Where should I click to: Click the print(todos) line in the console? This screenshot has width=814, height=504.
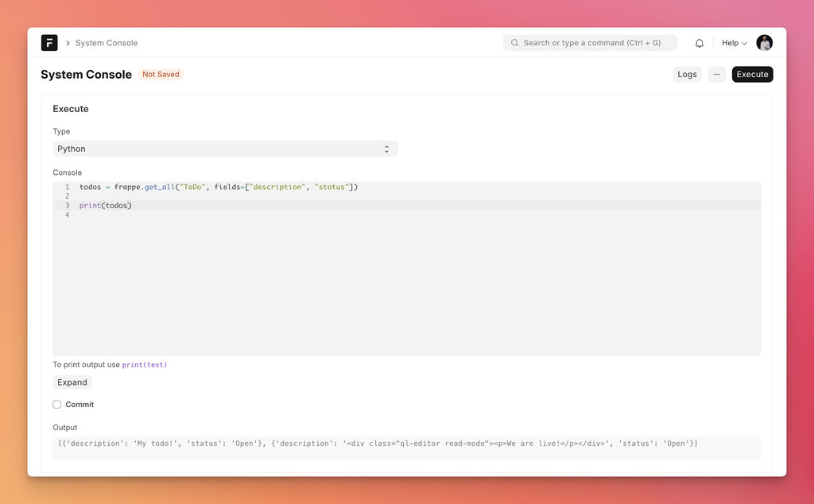pyautogui.click(x=106, y=205)
